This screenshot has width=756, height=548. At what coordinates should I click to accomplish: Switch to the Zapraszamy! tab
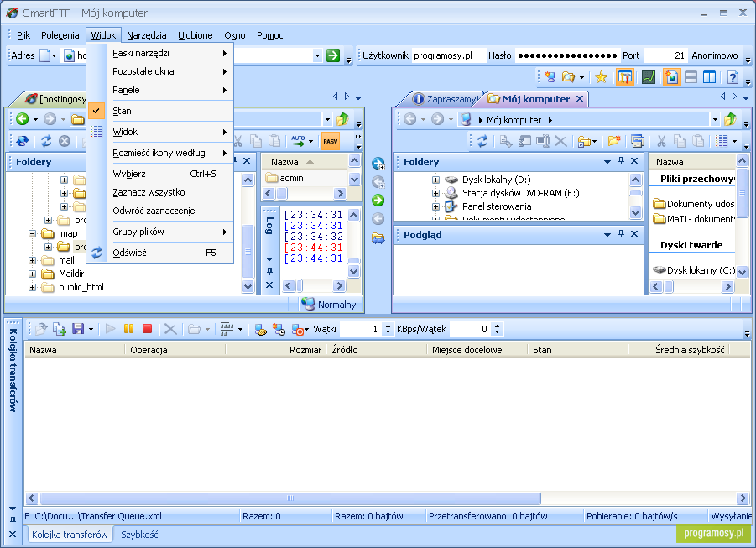pos(446,99)
